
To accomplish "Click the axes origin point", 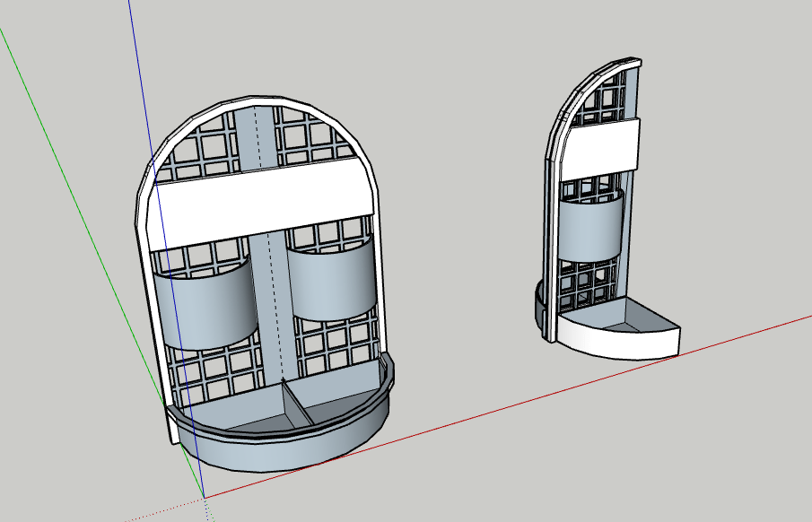I will (204, 497).
